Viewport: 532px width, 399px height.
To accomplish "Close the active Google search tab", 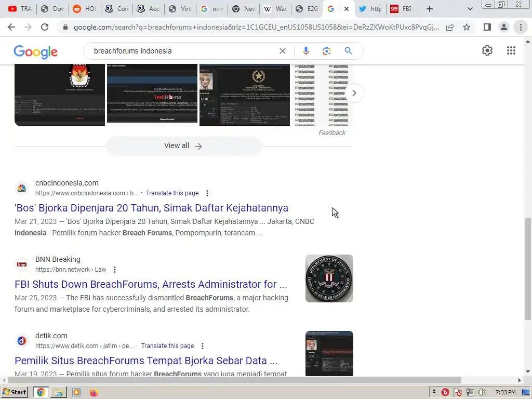I will click(x=347, y=9).
